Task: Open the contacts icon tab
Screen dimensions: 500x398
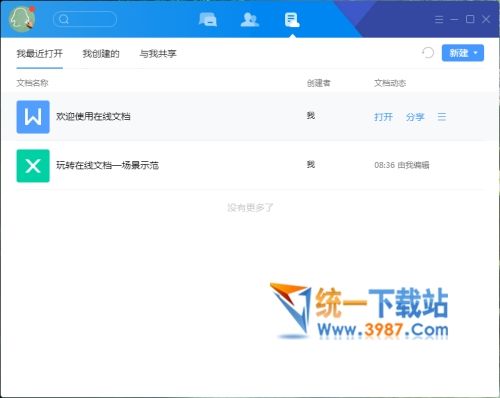Action: [x=250, y=19]
